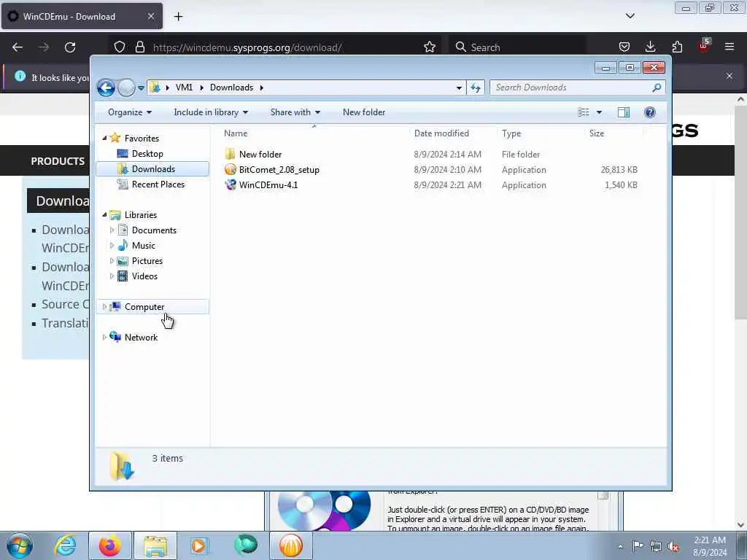
Task: Close the WinCDEmu - Download tab
Action: (150, 16)
